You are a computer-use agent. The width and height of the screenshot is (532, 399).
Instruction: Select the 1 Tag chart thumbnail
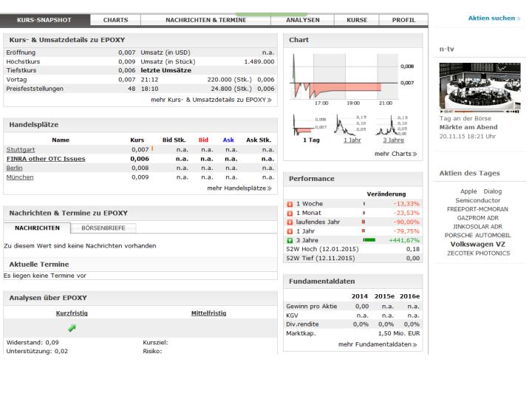tap(310, 125)
